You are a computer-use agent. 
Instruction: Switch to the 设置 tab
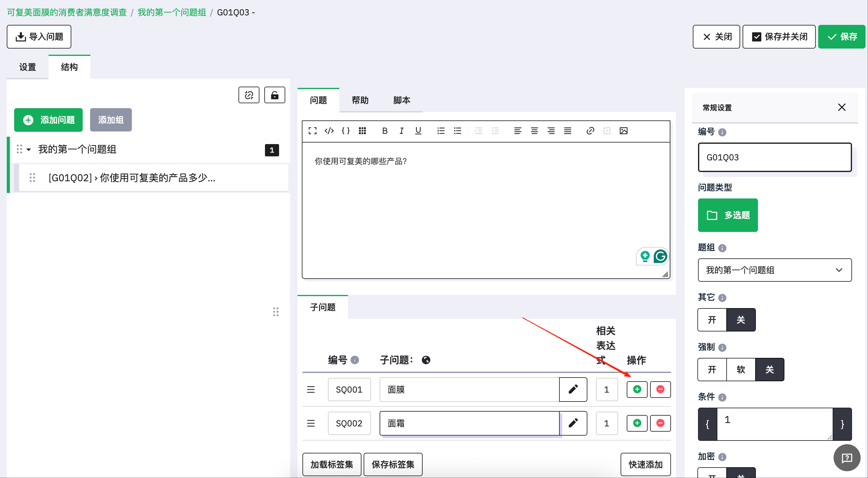27,67
